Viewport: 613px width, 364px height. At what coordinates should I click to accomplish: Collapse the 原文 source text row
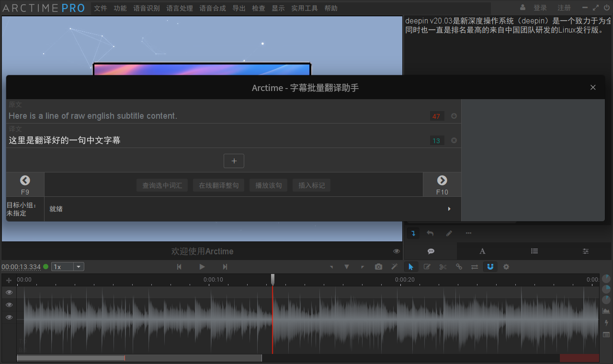[454, 116]
